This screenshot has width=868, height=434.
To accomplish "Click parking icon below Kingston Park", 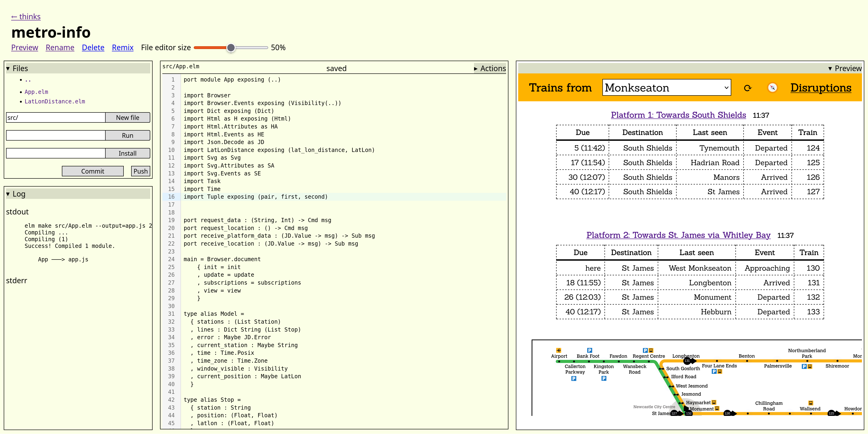I will click(604, 378).
